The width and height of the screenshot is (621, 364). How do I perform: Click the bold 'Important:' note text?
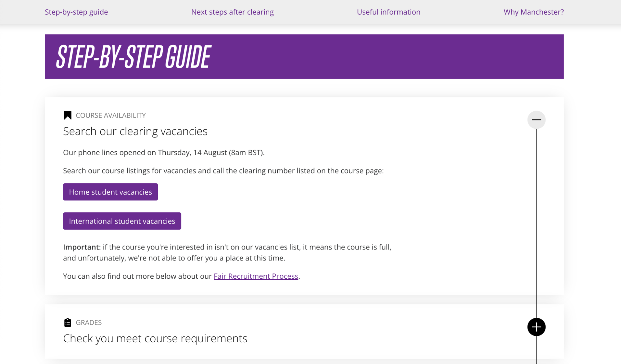click(x=82, y=247)
